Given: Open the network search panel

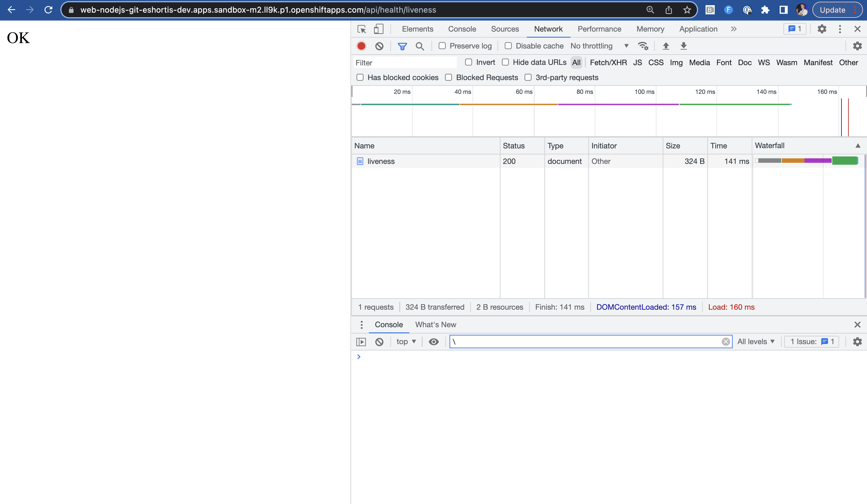Looking at the screenshot, I should pos(420,46).
